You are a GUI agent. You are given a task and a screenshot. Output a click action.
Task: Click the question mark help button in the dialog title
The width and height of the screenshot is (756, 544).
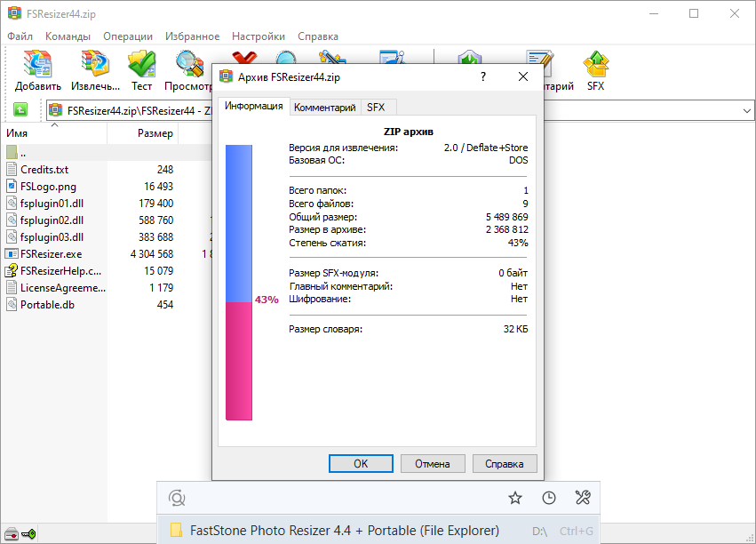pyautogui.click(x=483, y=76)
